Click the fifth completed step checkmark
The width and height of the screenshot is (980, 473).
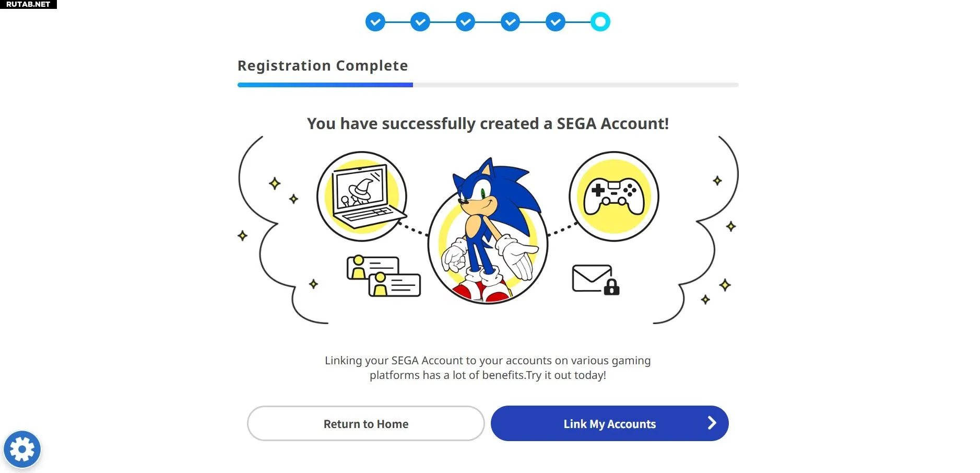[x=556, y=22]
